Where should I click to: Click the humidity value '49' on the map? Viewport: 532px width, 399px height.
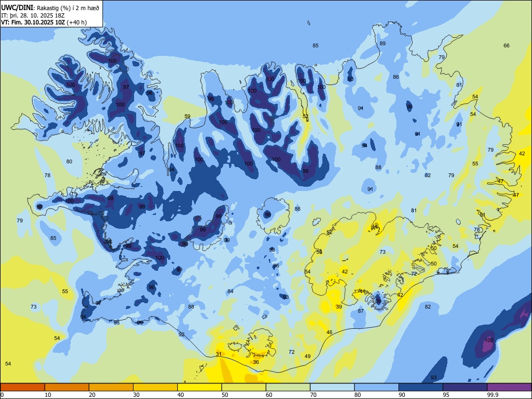pos(307,356)
